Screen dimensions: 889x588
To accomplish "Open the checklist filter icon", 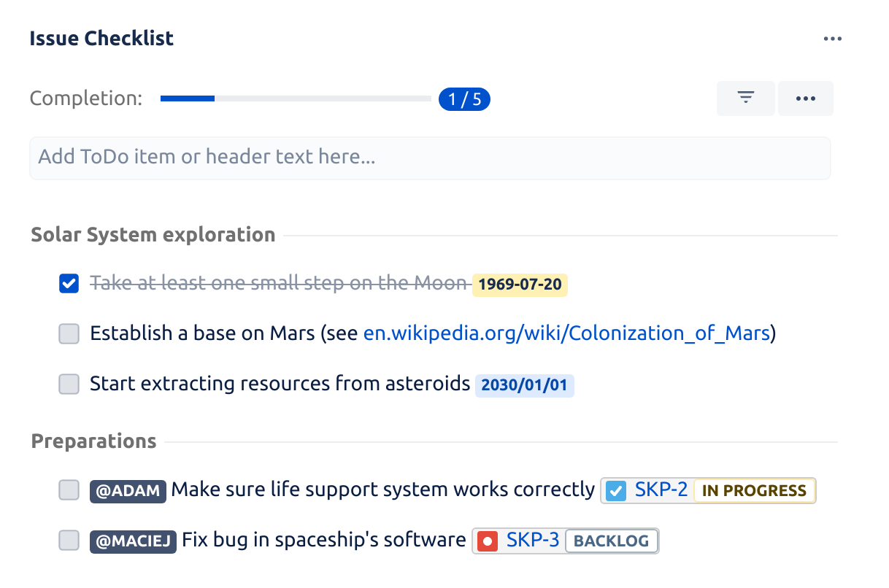I will (745, 98).
